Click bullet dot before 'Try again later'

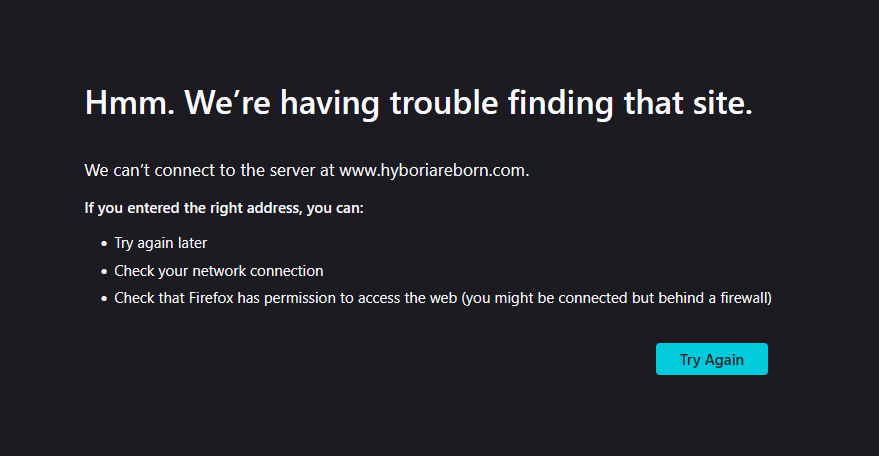click(104, 243)
